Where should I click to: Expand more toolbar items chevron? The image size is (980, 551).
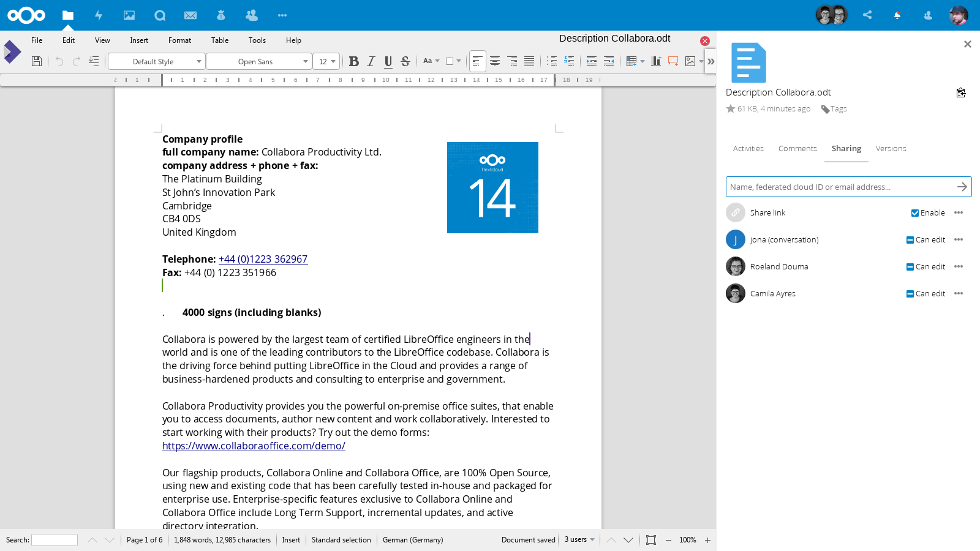coord(710,61)
